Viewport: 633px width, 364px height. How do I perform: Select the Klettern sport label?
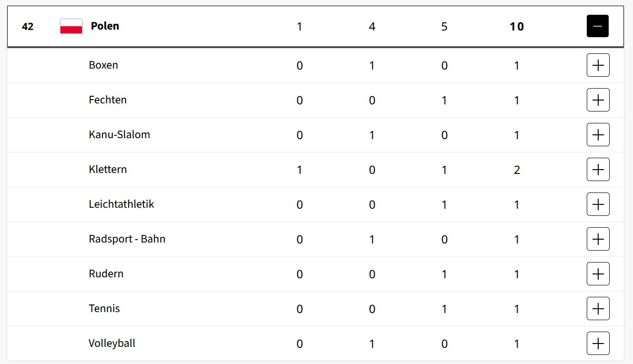point(108,170)
